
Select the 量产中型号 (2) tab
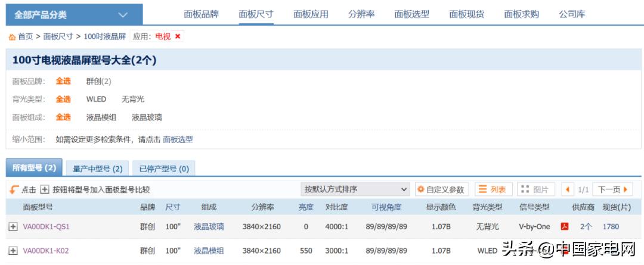[98, 169]
